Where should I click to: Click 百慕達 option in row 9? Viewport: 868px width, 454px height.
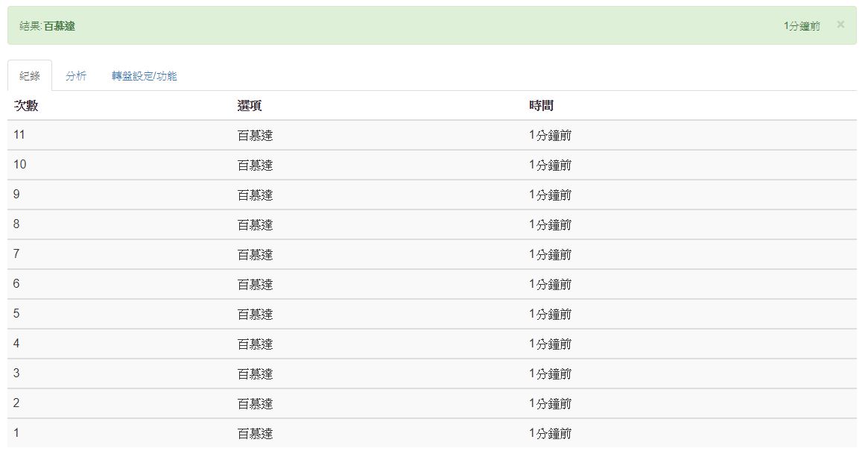pyautogui.click(x=256, y=195)
